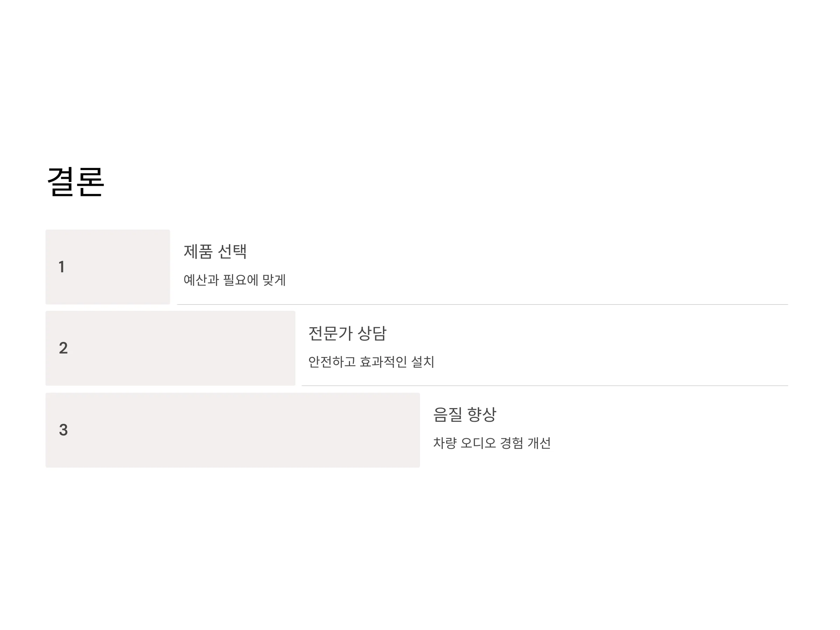Click the text 차량 오디오 경험 개선
Screen dimensions: 840x630
(x=492, y=443)
